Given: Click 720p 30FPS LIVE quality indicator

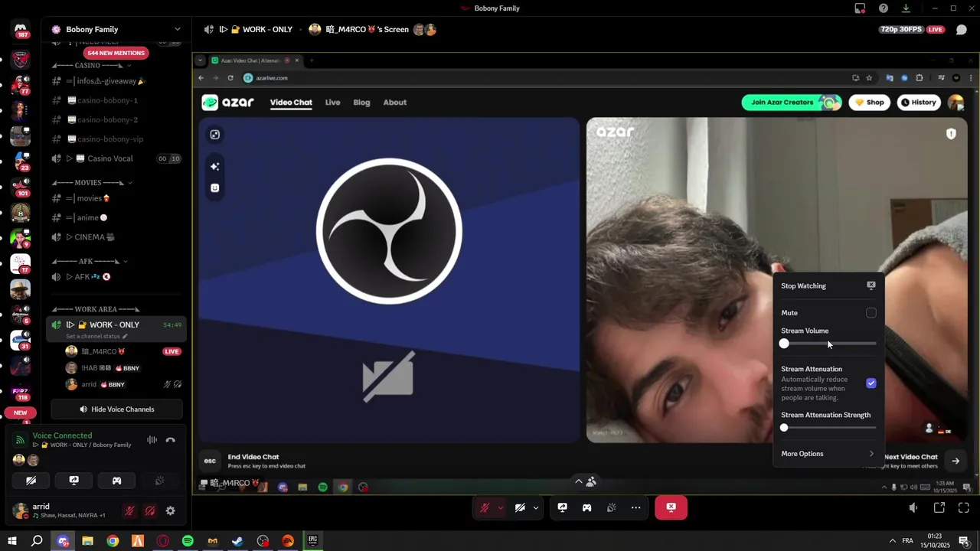Looking at the screenshot, I should click(913, 30).
